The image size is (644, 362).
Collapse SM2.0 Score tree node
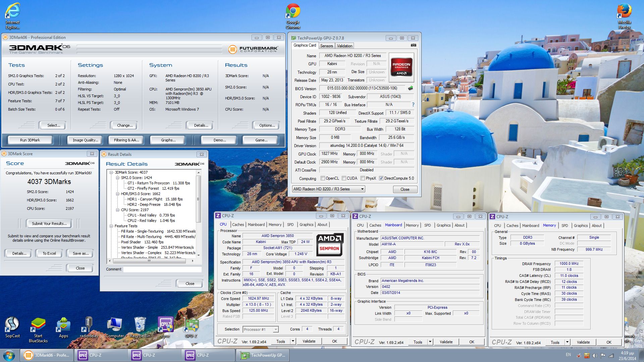118,178
